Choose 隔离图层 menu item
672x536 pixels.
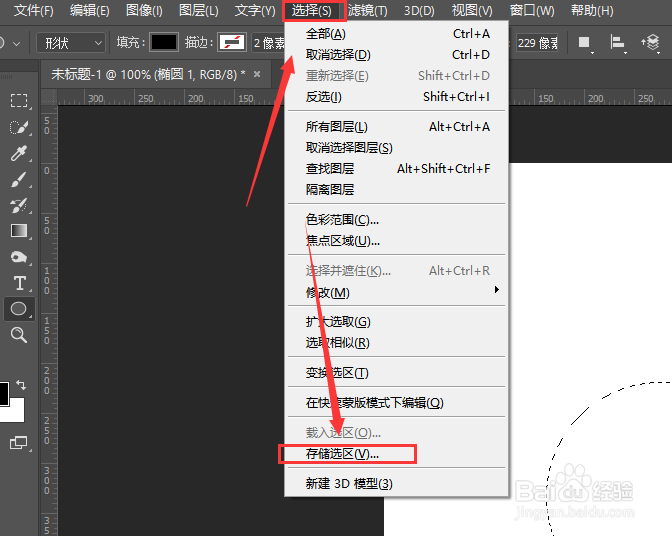(x=397, y=189)
